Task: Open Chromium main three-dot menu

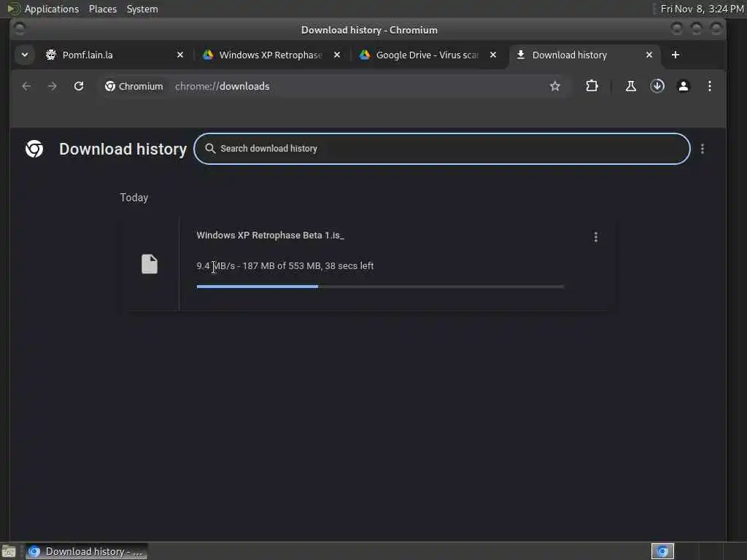Action: pyautogui.click(x=709, y=86)
